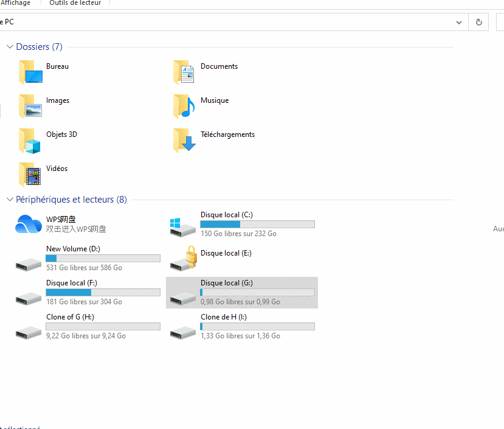Open the Téléchargements folder icon
This screenshot has height=429, width=504.
(184, 141)
